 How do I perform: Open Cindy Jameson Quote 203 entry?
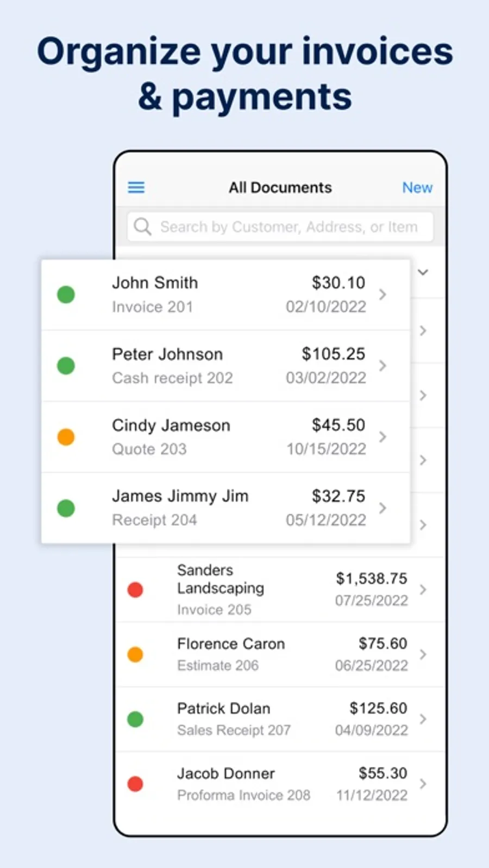tap(225, 437)
